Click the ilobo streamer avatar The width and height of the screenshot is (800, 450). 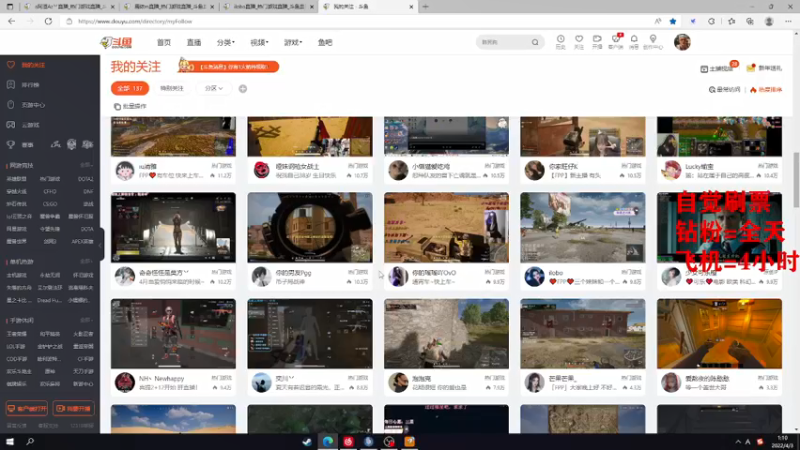(x=534, y=277)
